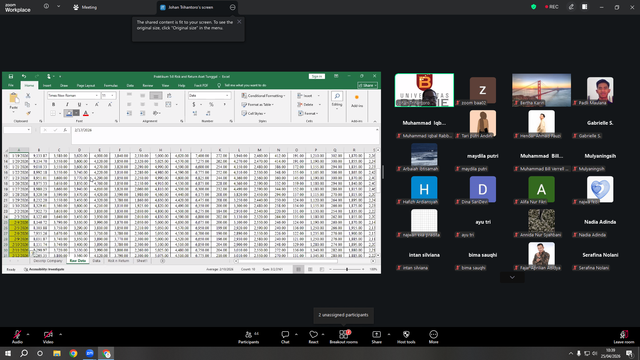Viewport: 640px width, 360px height.
Task: Expand video options arrow beside Video
Action: pos(60,334)
